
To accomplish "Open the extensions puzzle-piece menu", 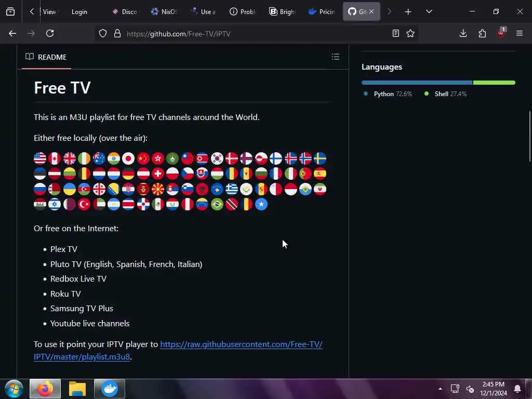I will (x=482, y=33).
